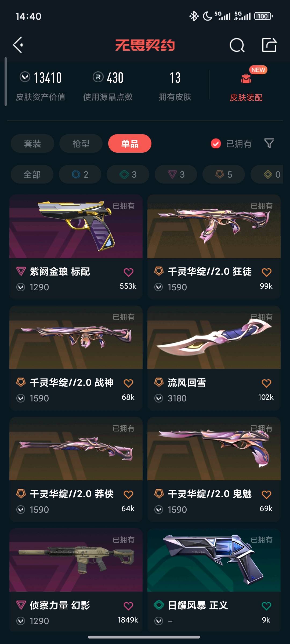Favorite 流风回雪 with heart icon
Image resolution: width=290 pixels, height=644 pixels.
[x=266, y=383]
